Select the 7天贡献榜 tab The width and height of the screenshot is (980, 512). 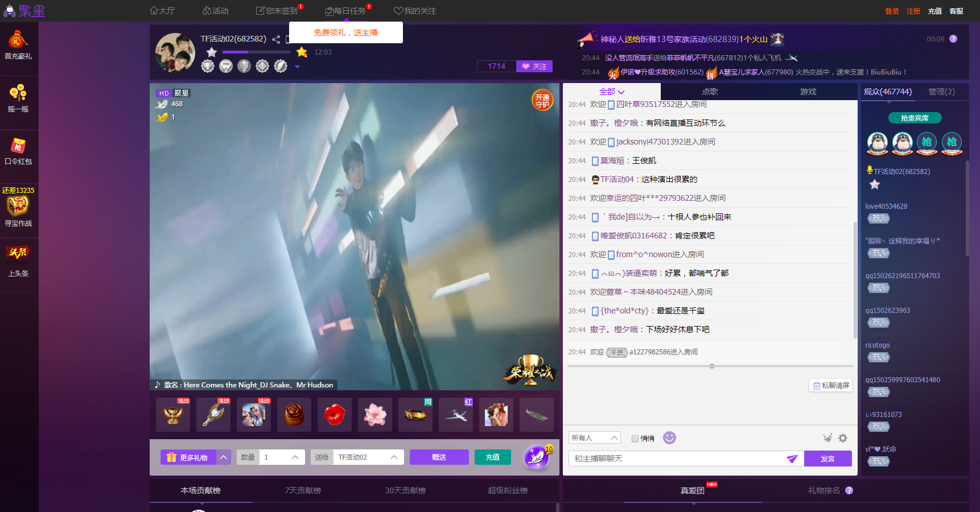coord(303,490)
